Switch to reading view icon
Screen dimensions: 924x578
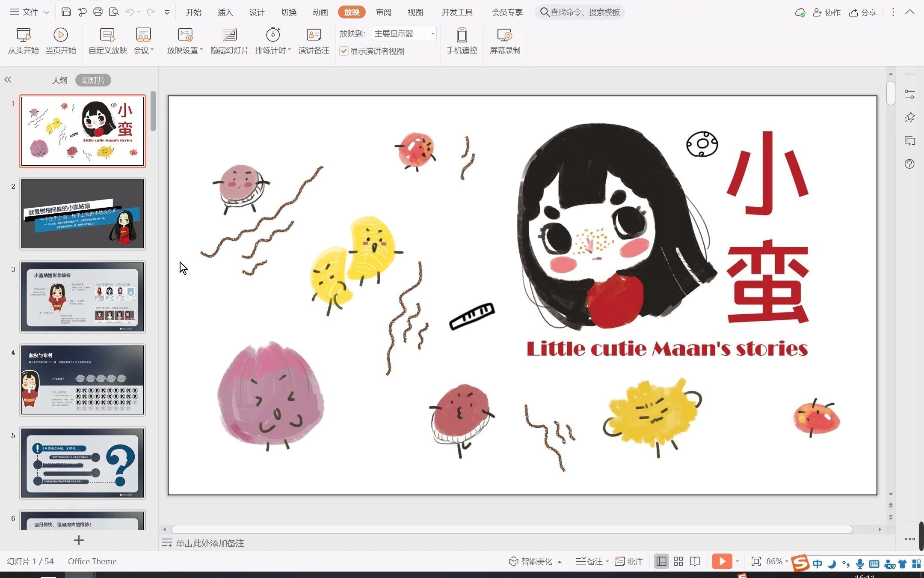695,561
